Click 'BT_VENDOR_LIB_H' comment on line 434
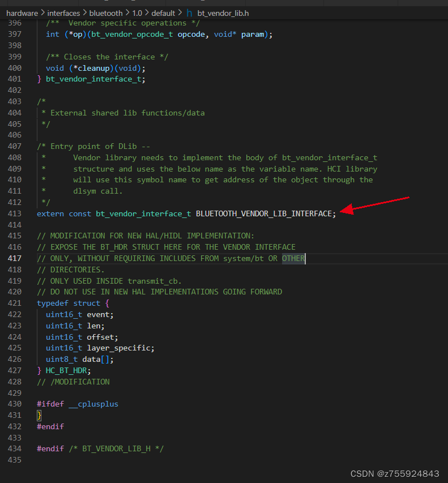 [x=116, y=449]
